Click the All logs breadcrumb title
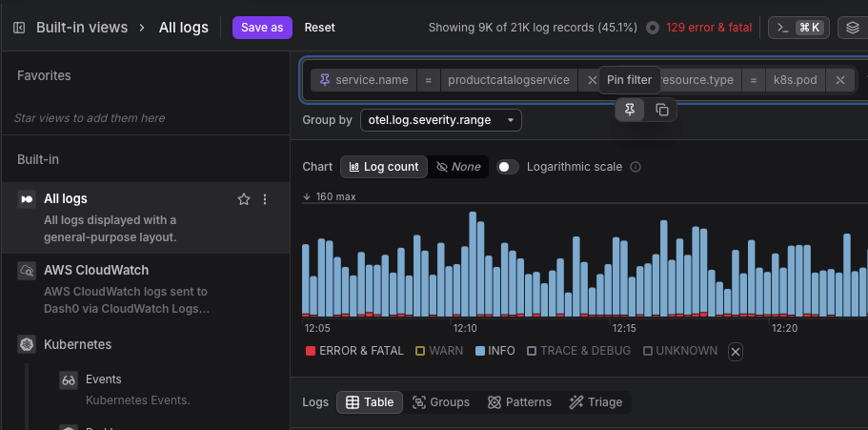The height and width of the screenshot is (430, 868). pyautogui.click(x=184, y=28)
